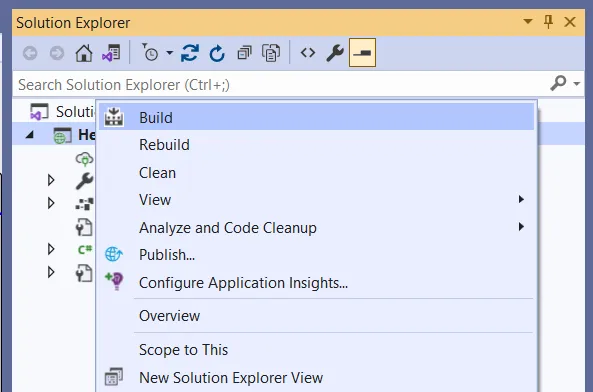Select Configure Application Insights...

317,282
